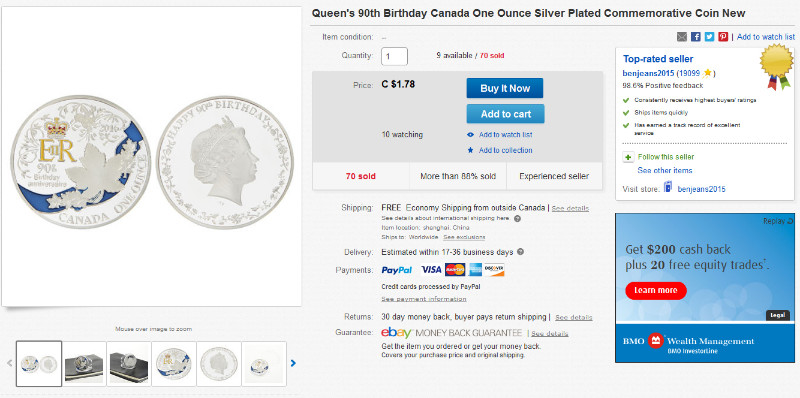Click the store icon beside benjeans2015
800x398 pixels.
click(668, 188)
